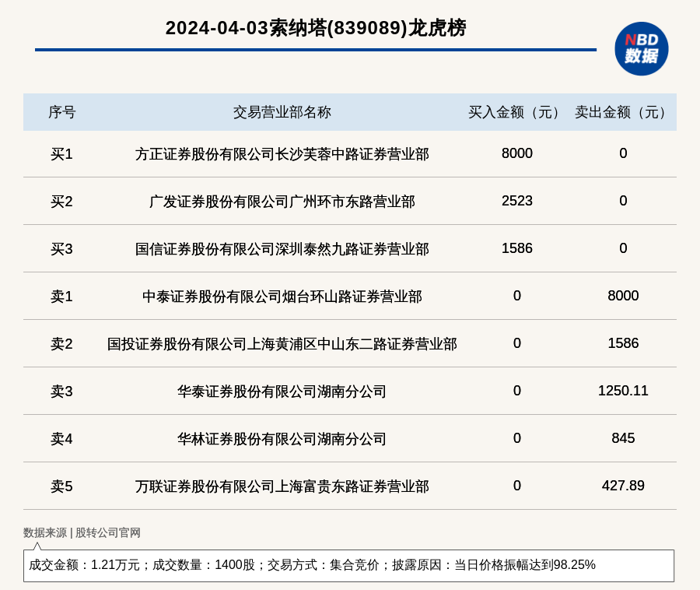The height and width of the screenshot is (590, 700).
Task: Select the title 2024-04-03索纳塔(839089)龙虎榜
Action: tap(316, 28)
